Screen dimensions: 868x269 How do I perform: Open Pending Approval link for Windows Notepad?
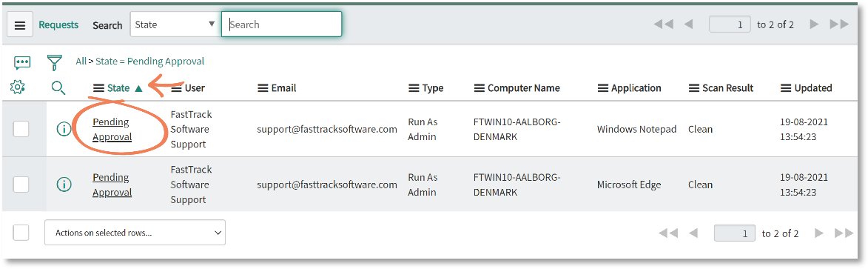112,129
